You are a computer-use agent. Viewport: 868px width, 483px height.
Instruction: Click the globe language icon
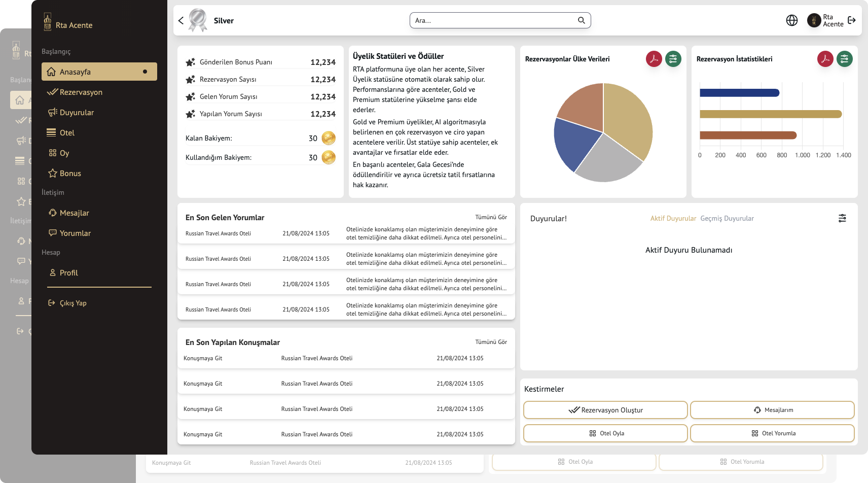coord(791,20)
